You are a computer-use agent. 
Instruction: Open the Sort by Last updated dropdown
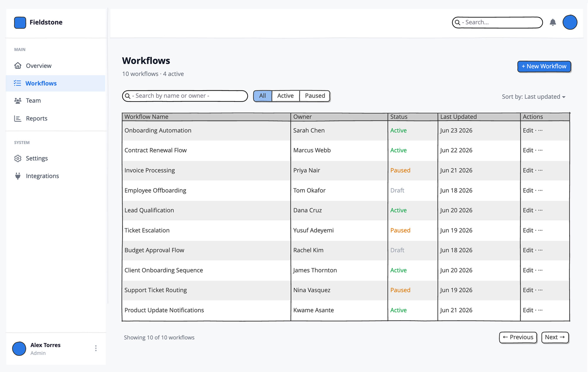534,97
